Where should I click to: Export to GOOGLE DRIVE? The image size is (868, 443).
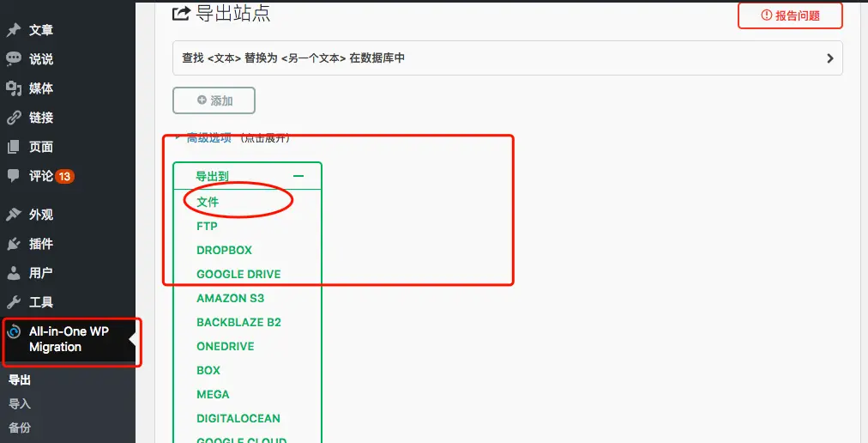coord(238,274)
